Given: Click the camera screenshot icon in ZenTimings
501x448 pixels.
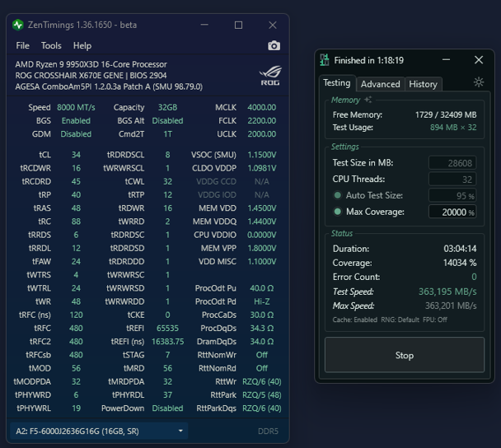Looking at the screenshot, I should [x=274, y=46].
